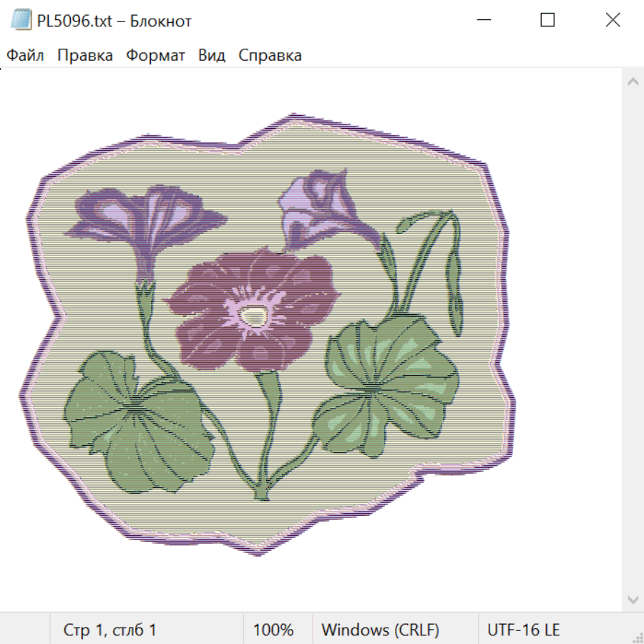Maximize the Блокнот window
Screen dimensions: 644x644
click(547, 21)
